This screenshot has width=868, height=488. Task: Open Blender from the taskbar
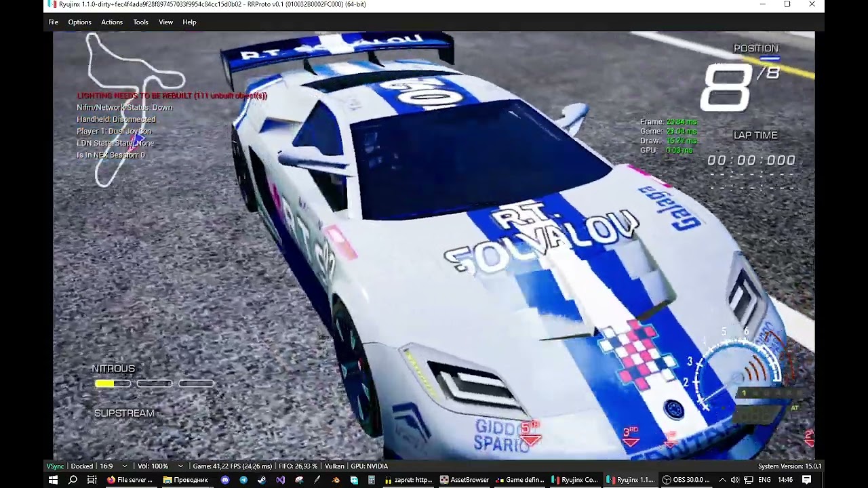click(336, 480)
